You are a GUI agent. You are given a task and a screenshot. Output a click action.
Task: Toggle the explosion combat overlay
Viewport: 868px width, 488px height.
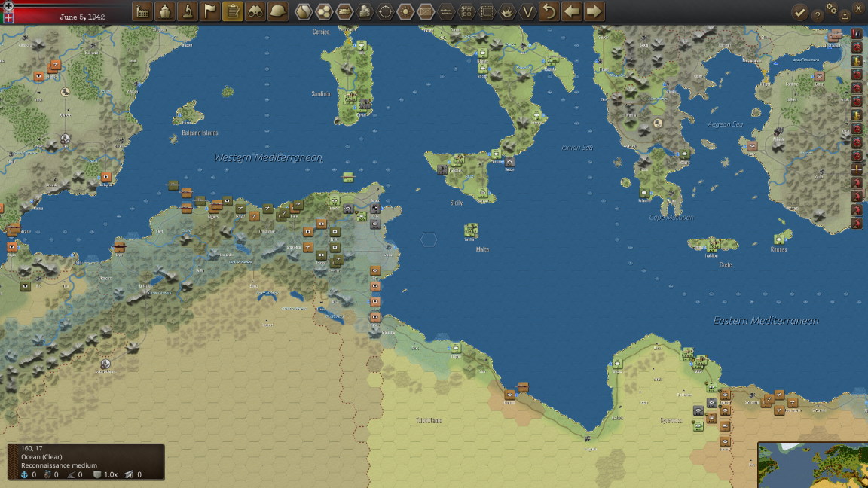pos(507,11)
